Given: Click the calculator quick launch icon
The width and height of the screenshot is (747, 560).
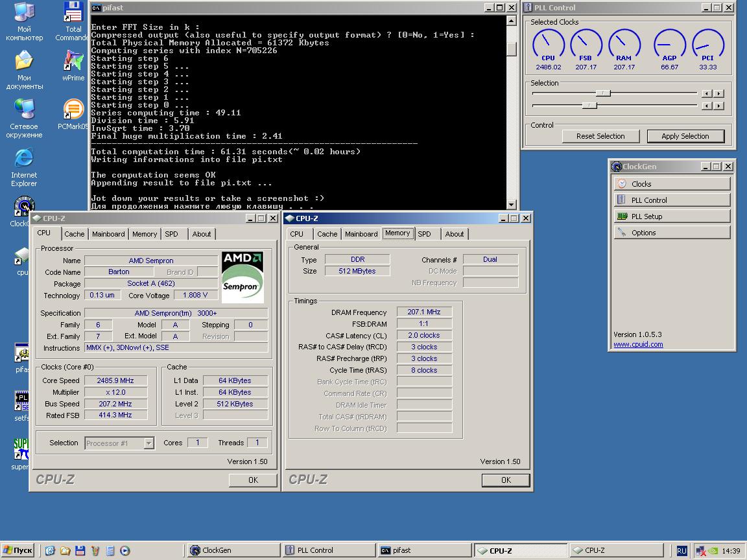Looking at the screenshot, I should pos(110,550).
